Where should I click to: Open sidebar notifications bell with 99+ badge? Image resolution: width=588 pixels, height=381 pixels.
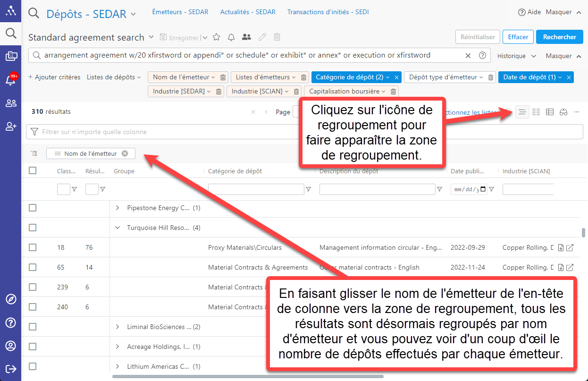(10, 80)
